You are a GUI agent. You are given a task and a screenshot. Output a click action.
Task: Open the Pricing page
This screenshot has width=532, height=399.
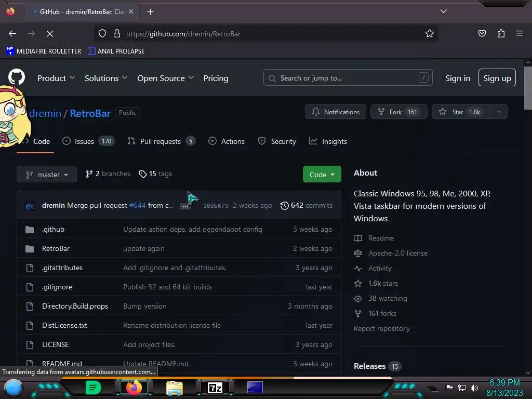[x=216, y=78]
